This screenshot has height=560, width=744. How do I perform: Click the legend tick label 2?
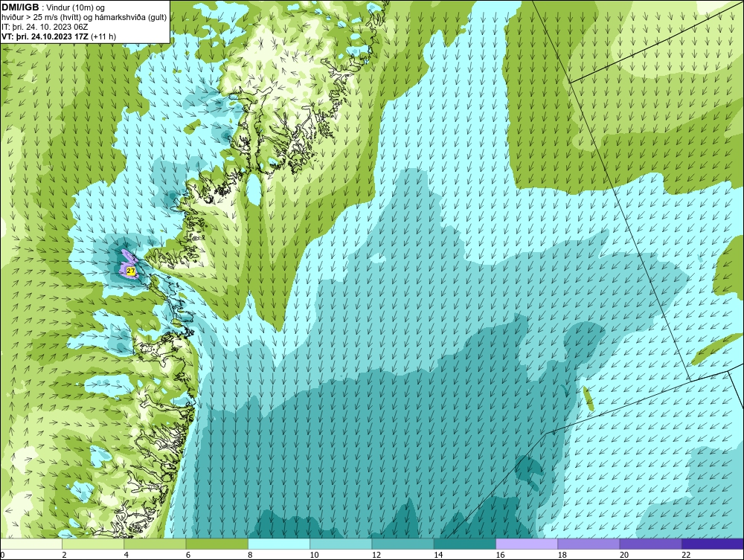pos(64,556)
